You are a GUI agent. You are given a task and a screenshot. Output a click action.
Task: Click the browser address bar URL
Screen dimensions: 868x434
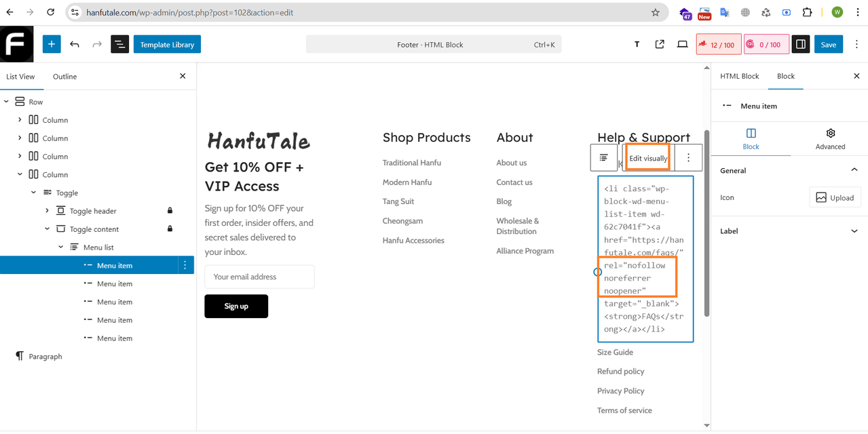click(x=189, y=12)
